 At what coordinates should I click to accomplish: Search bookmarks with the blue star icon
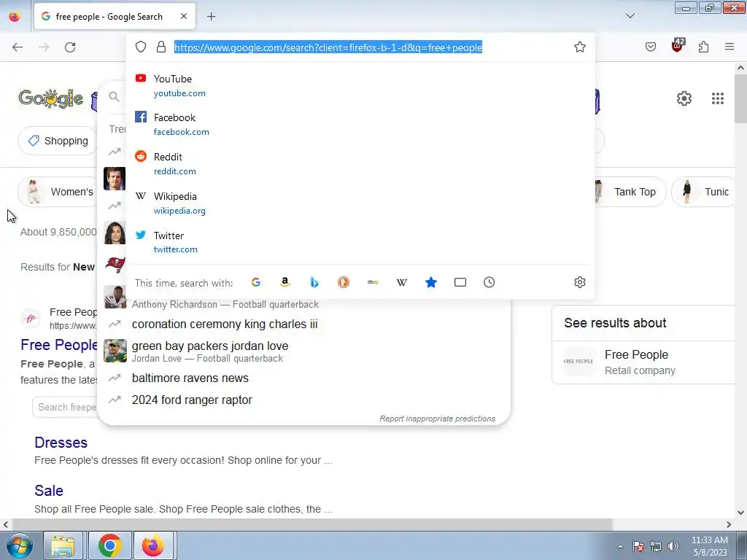(x=430, y=282)
